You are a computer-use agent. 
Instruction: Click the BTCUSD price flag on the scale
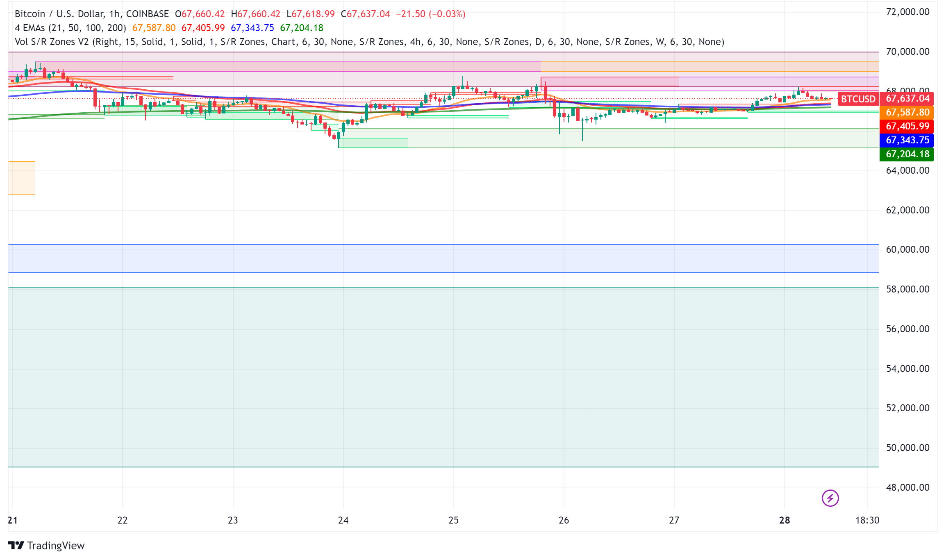click(858, 99)
